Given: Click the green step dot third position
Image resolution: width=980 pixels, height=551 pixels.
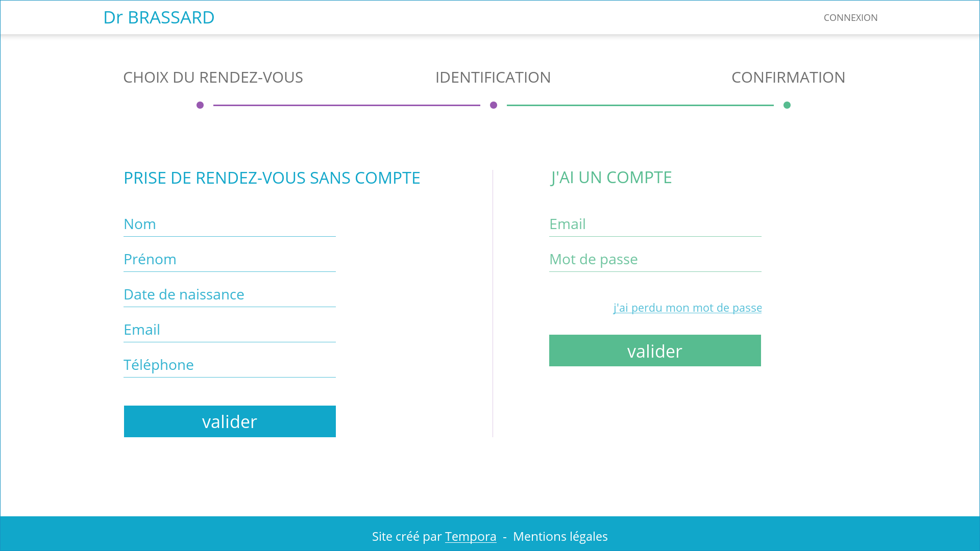Looking at the screenshot, I should (x=787, y=104).
